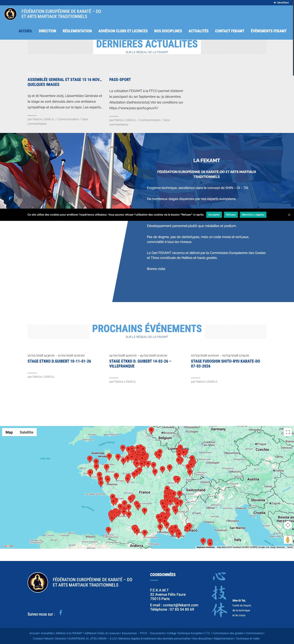This screenshot has width=294, height=644.
Task: Click the telephone number 07 85 54 85 69
Action: pos(182,609)
